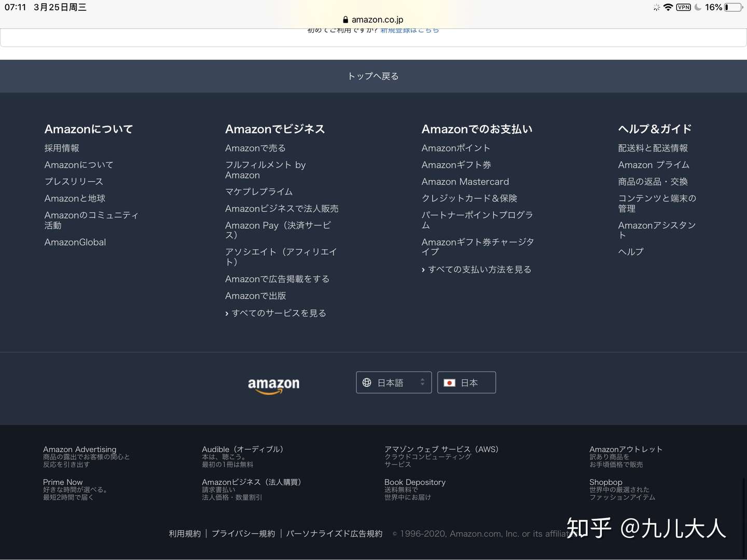Open マケプレプライム link
The width and height of the screenshot is (747, 560).
pos(259,192)
